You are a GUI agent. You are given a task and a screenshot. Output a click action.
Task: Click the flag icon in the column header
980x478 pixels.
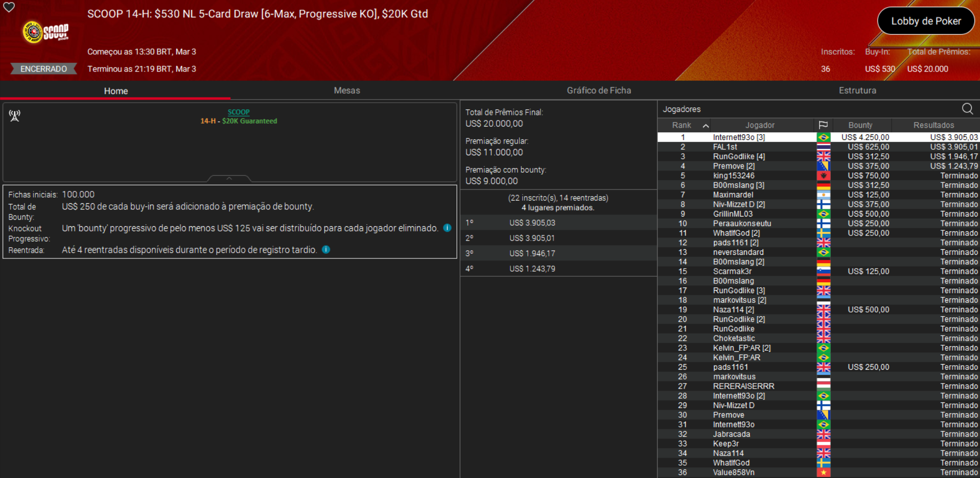point(823,125)
